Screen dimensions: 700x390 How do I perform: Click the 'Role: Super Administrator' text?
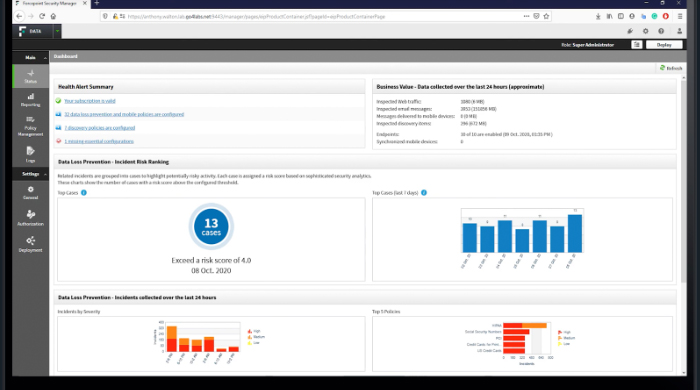coord(587,45)
